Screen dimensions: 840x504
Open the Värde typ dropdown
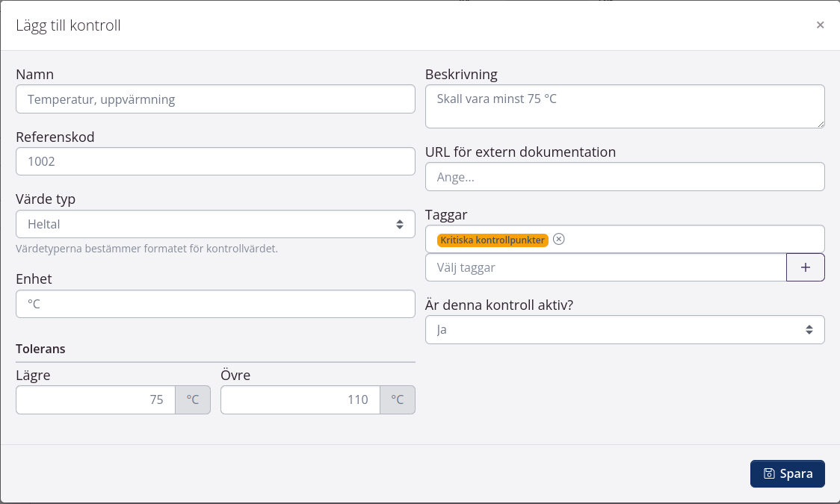tap(215, 224)
